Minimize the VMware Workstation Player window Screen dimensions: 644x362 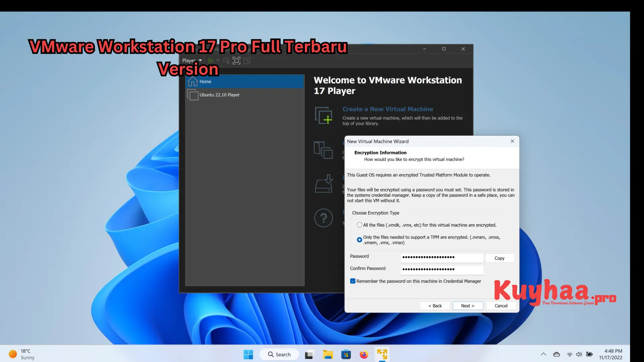click(x=424, y=49)
